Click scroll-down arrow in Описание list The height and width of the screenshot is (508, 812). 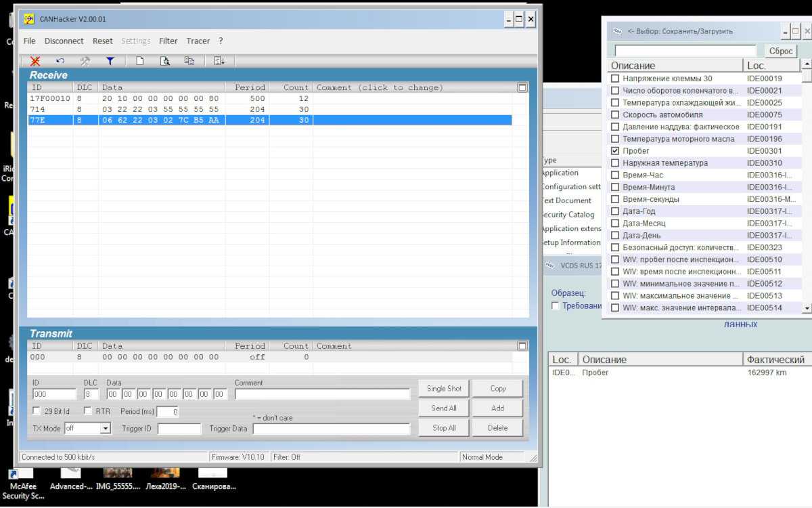coord(806,308)
